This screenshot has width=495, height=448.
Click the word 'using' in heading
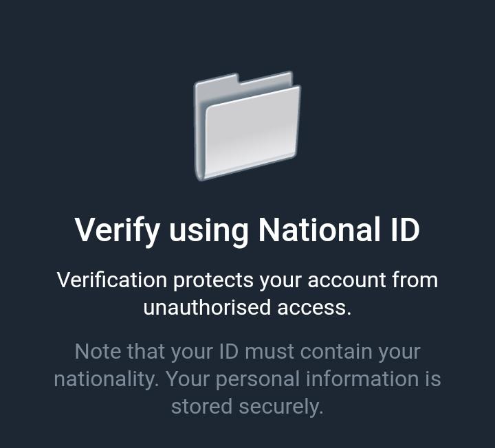point(209,233)
